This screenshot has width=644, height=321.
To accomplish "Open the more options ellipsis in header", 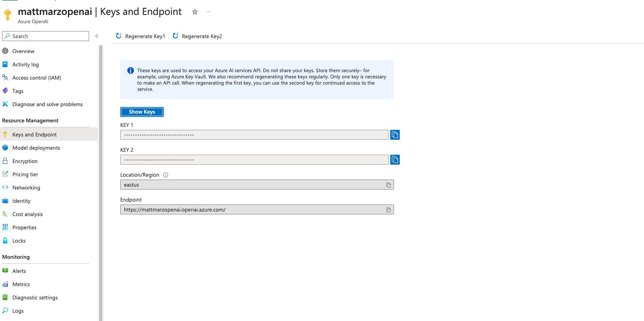I will click(x=208, y=12).
